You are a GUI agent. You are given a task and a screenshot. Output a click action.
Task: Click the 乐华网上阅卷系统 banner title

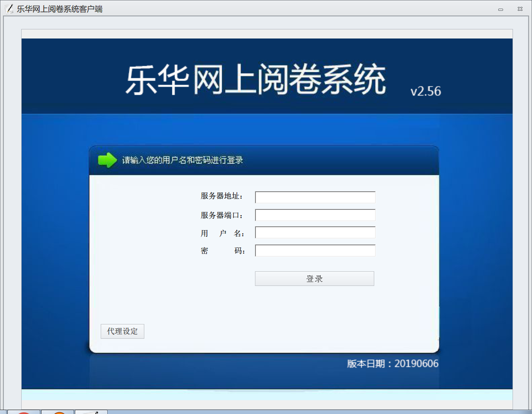click(x=255, y=80)
